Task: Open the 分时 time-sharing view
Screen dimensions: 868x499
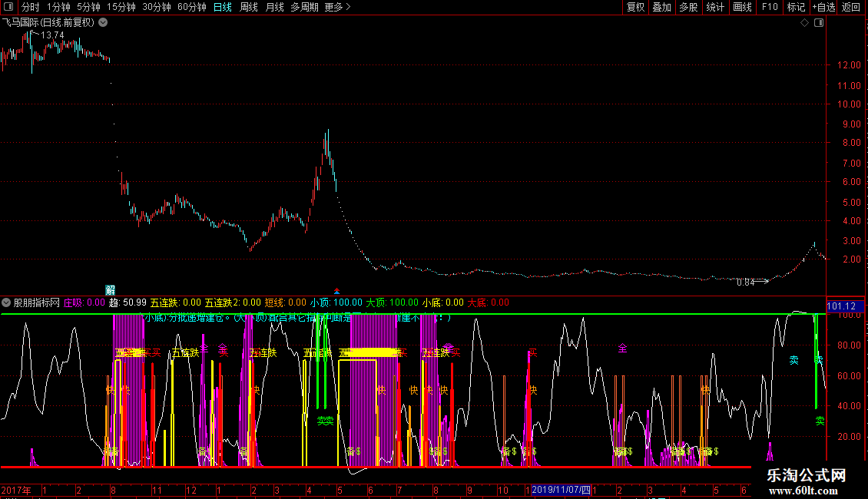Action: tap(31, 8)
